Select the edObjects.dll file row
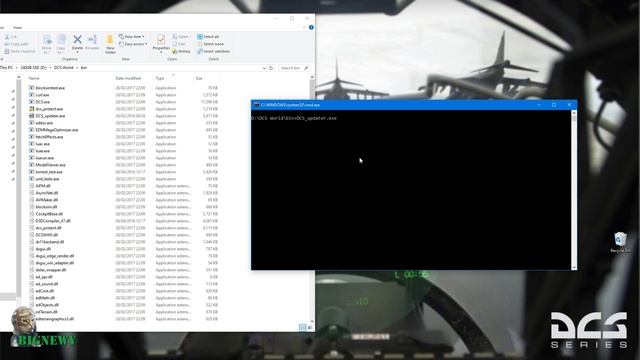 (123, 305)
